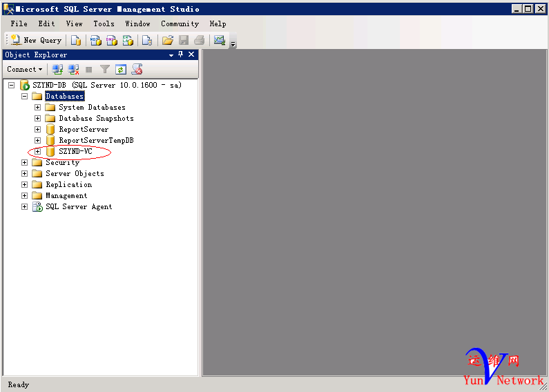The width and height of the screenshot is (549, 392).
Task: Click the Open File folder icon
Action: (x=168, y=41)
